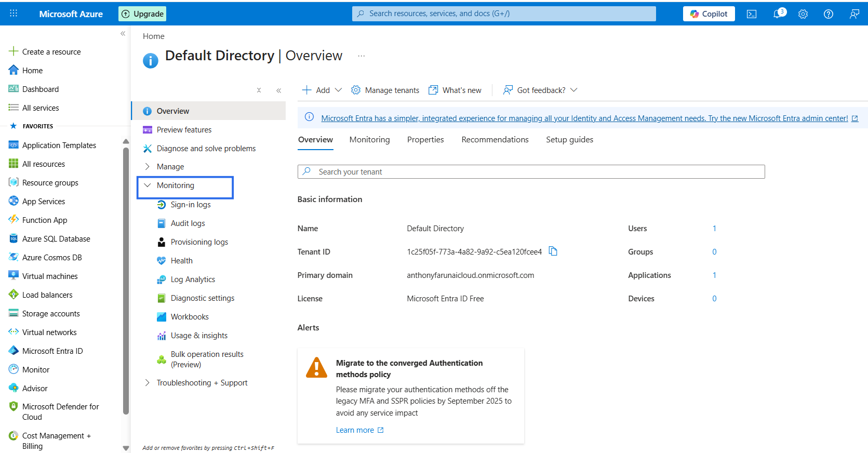Open the notifications bell icon
The width and height of the screenshot is (868, 453).
click(778, 14)
